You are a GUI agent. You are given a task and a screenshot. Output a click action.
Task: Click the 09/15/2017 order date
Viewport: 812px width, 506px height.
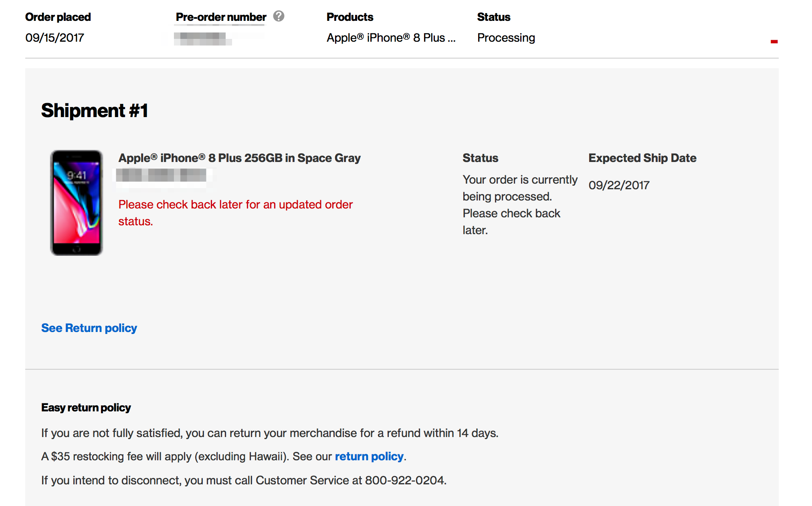pyautogui.click(x=55, y=38)
